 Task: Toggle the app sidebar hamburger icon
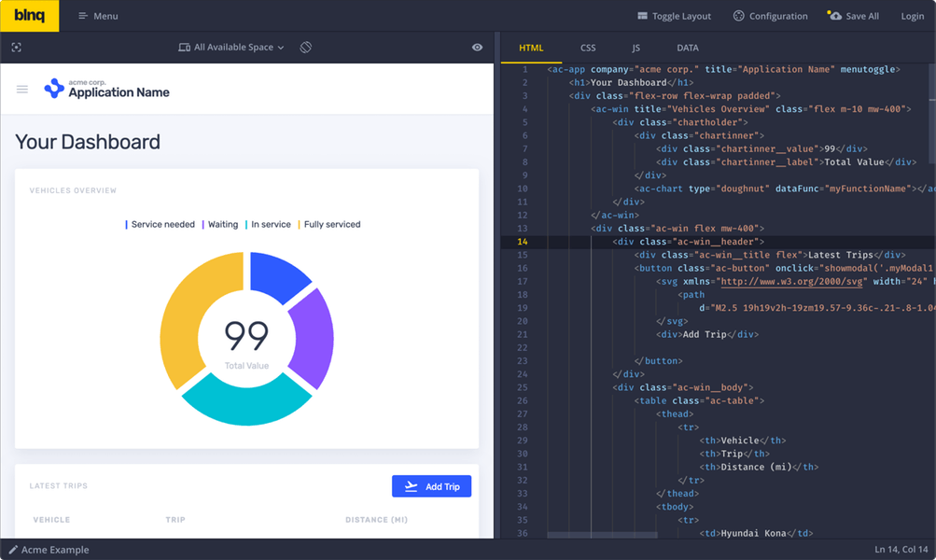coord(22,89)
